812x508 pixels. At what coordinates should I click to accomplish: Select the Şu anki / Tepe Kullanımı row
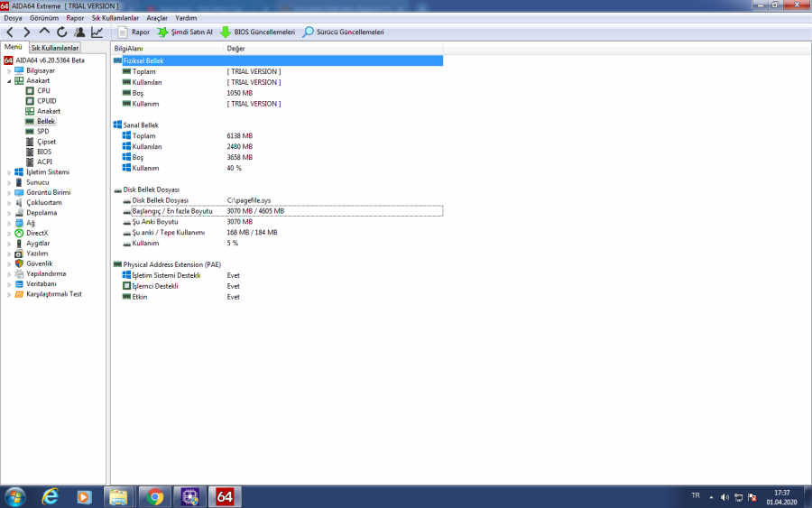point(278,233)
